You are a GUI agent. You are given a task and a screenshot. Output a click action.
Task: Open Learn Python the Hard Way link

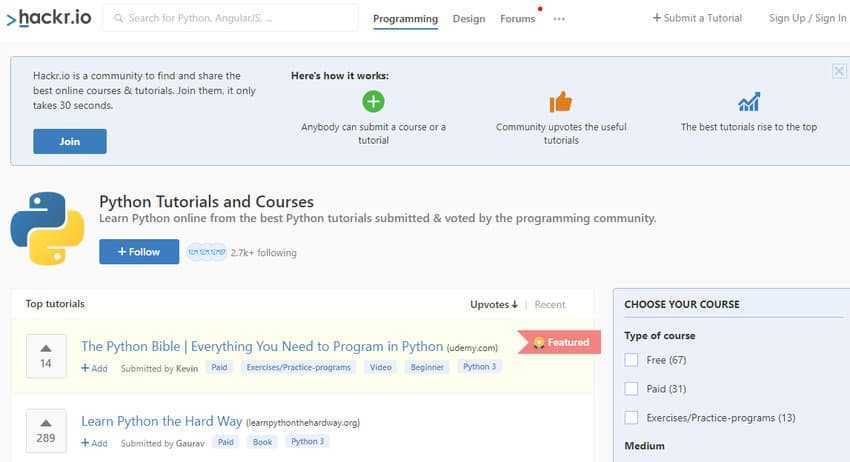coord(162,421)
